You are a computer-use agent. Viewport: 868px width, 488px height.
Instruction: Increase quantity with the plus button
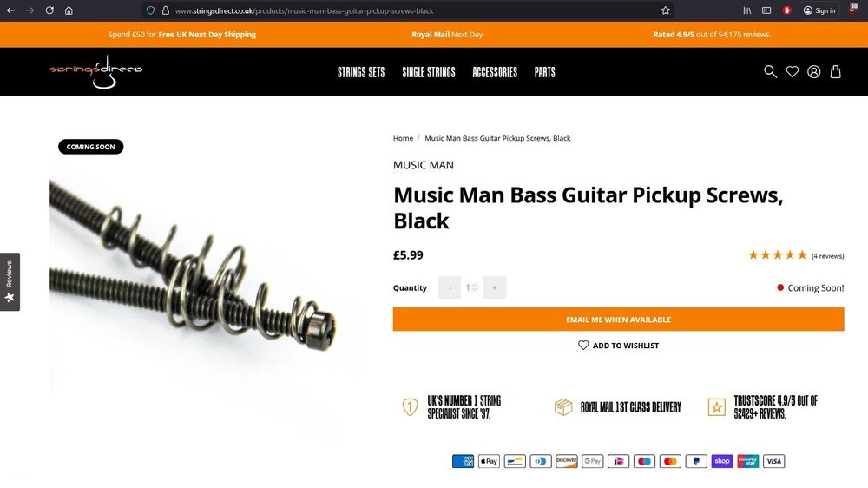(x=495, y=287)
